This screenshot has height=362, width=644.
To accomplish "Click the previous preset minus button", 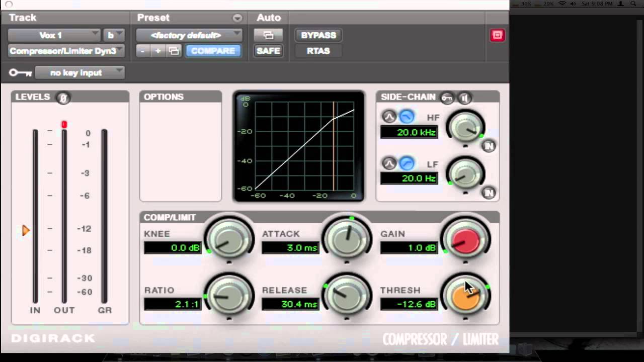I will tap(143, 51).
